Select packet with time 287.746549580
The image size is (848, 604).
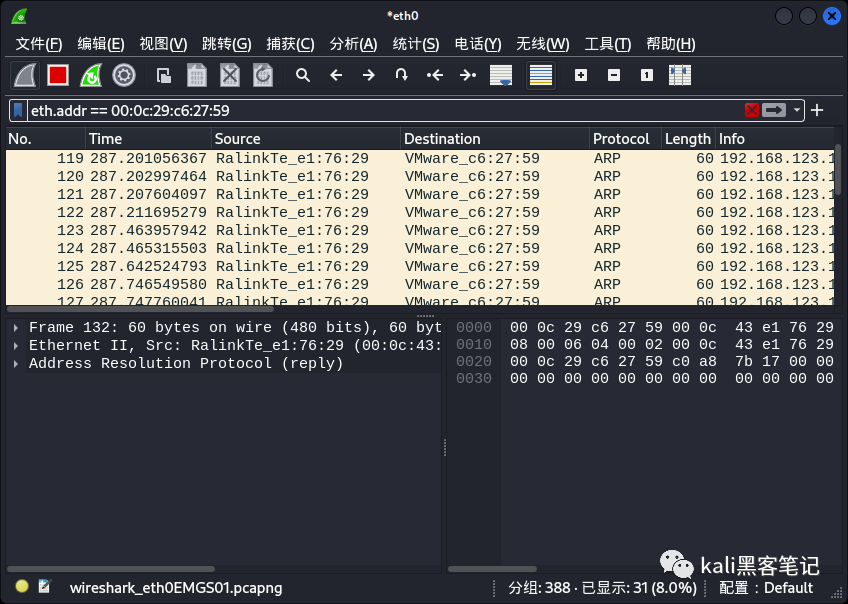pyautogui.click(x=420, y=284)
